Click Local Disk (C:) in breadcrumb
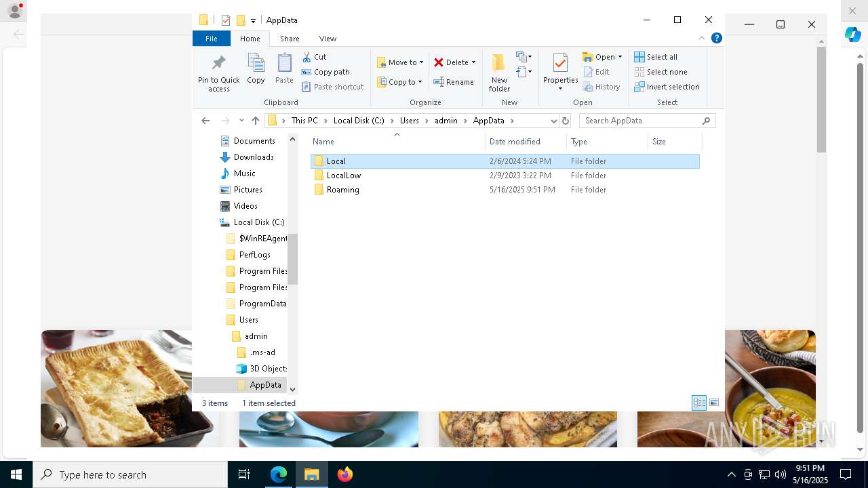The width and height of the screenshot is (868, 488). (359, 121)
